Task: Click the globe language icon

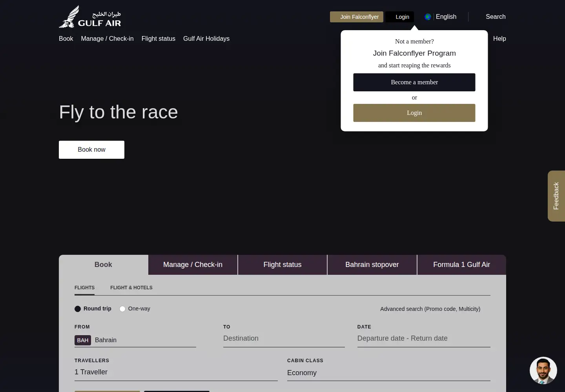Action: point(428,16)
